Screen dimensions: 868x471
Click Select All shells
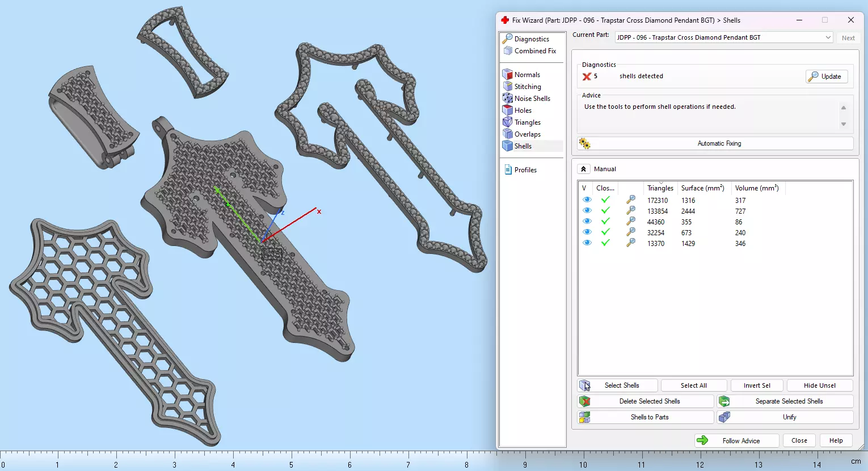(x=694, y=385)
